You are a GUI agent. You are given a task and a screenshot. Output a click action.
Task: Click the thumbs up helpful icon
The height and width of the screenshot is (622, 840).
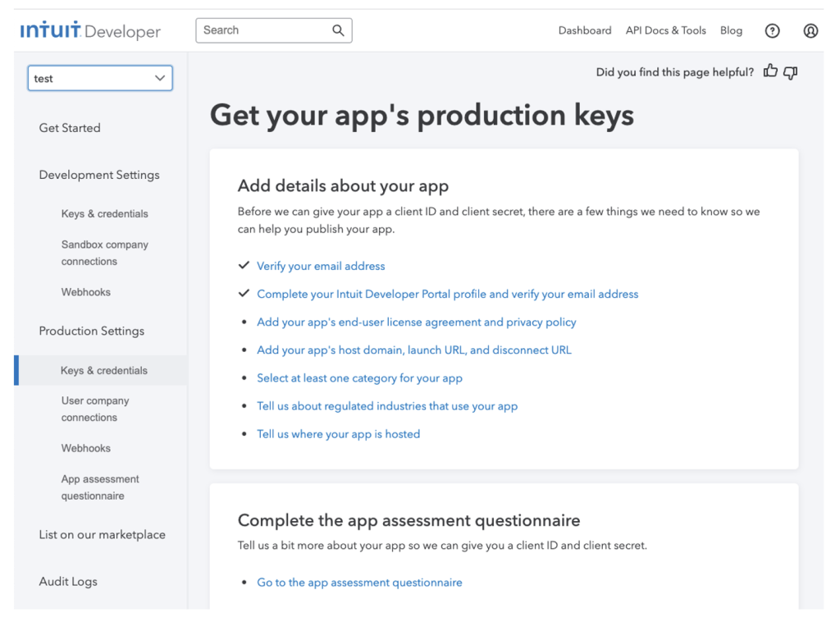pos(770,71)
